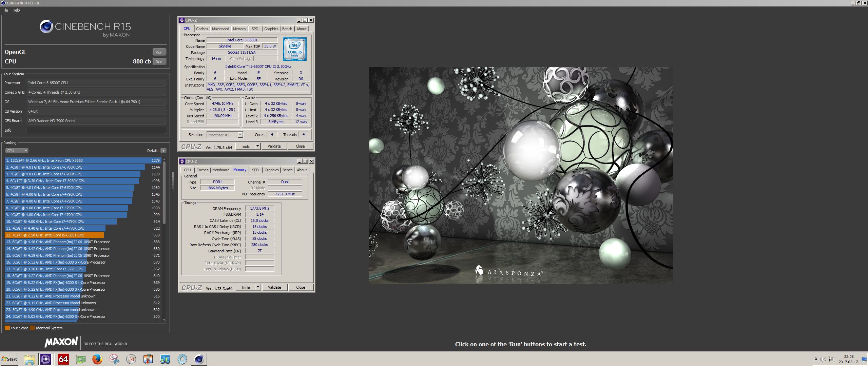Screen dimensions: 868x366
Task: Click Close button in memory CPU-Z window
Action: click(x=301, y=287)
